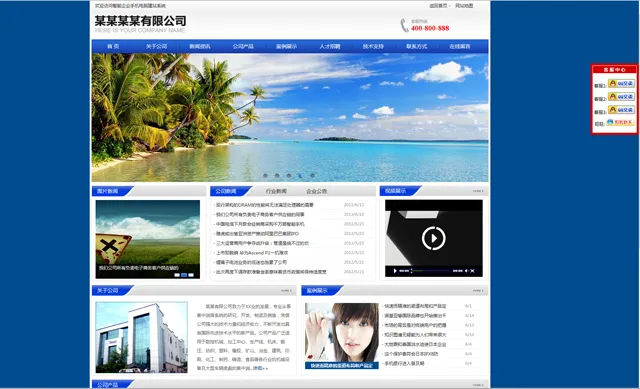Expand 公司产品 section via its more link

[x=478, y=385]
